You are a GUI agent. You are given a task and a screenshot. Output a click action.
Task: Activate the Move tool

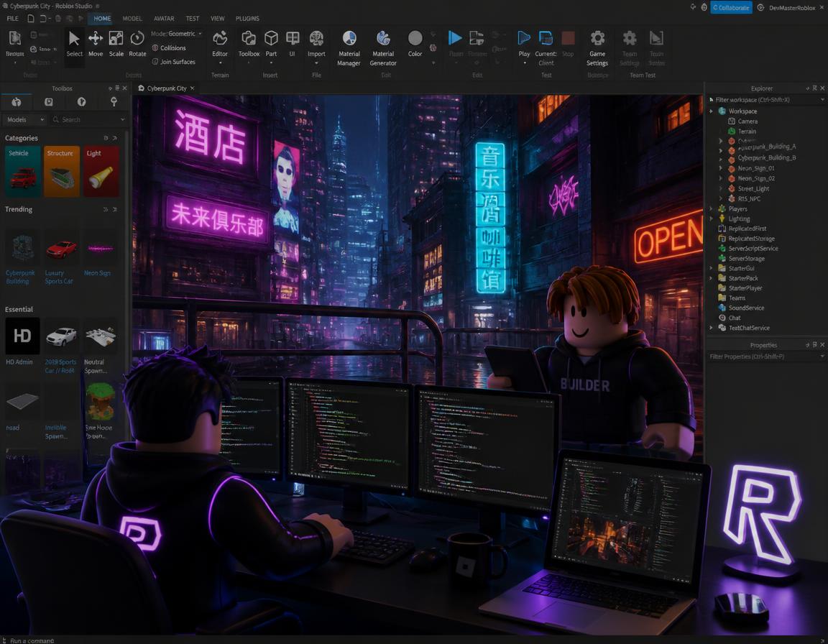click(96, 44)
